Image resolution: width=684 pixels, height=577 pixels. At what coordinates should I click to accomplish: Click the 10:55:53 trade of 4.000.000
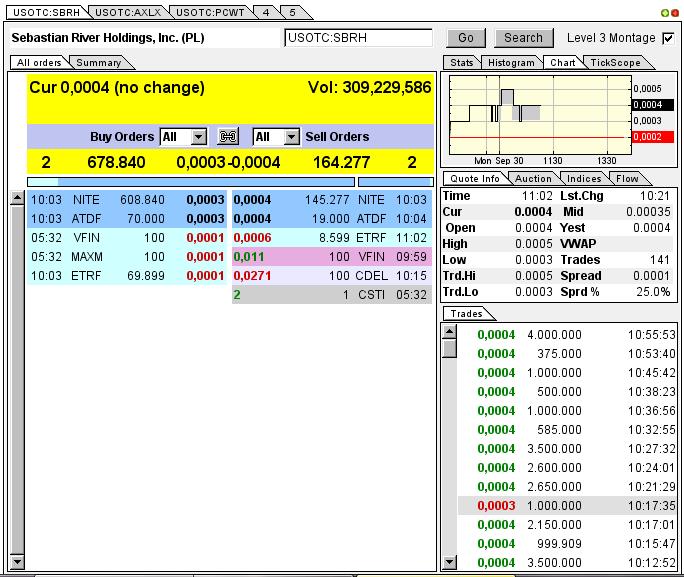click(567, 335)
